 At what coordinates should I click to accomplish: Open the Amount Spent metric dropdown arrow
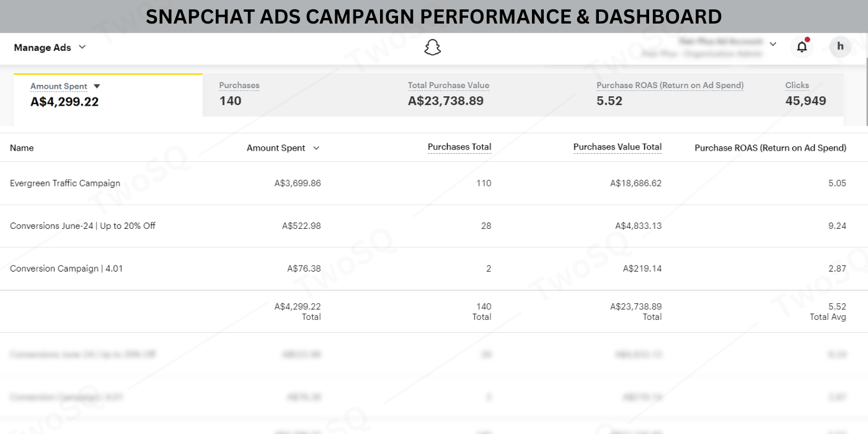click(x=97, y=87)
